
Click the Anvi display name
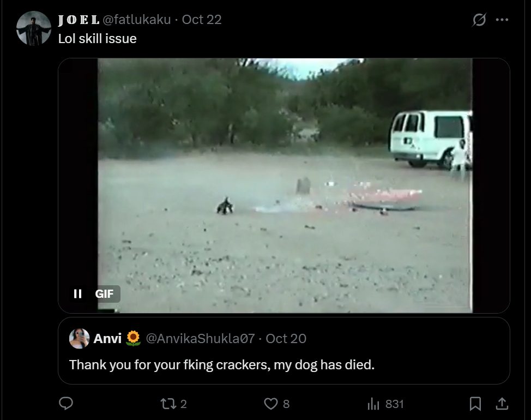point(107,338)
